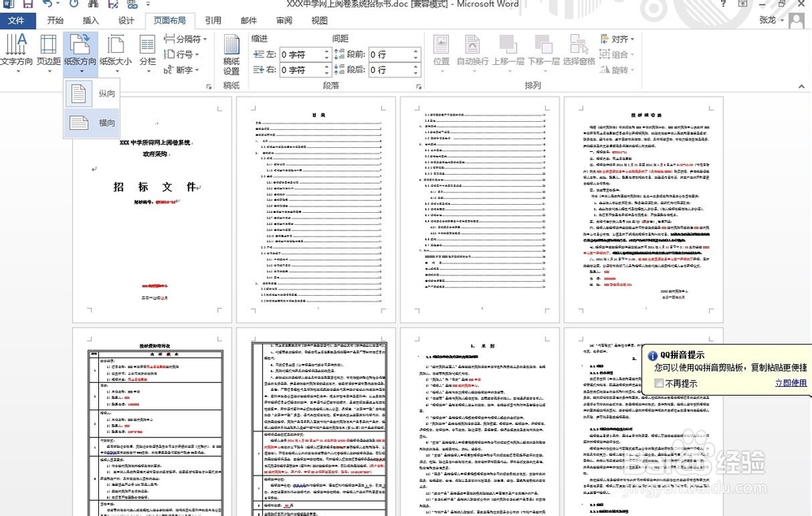Switch to the 引用 ribbon tab
Viewport: 812px width, 516px height.
click(x=212, y=20)
